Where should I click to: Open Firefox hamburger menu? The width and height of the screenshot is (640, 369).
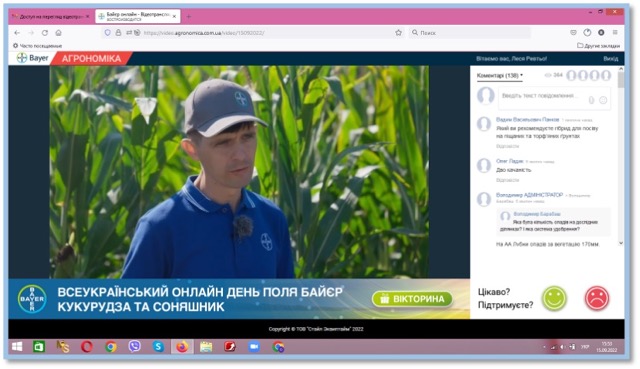615,33
